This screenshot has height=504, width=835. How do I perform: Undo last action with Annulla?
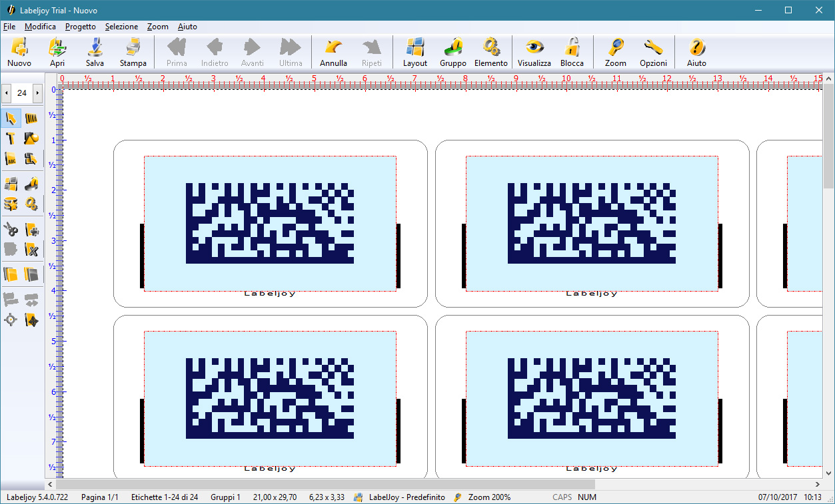[333, 53]
